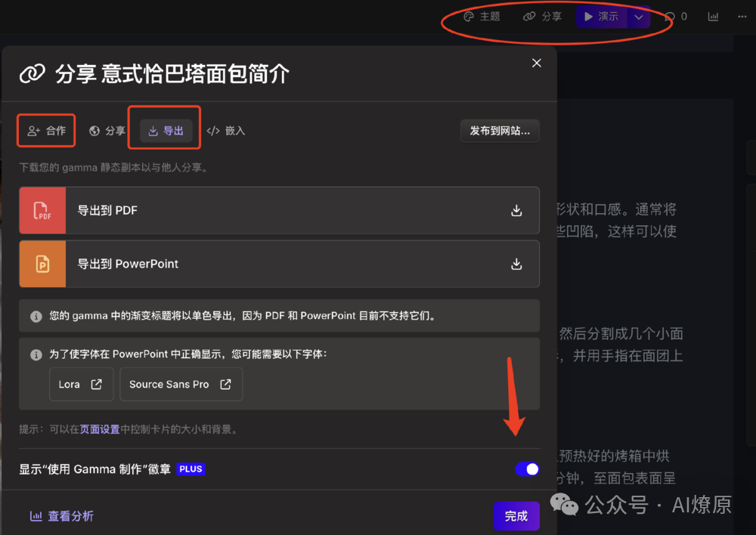Click the link icon beside the 分享 dialog title
Viewport: 756px width, 535px height.
pyautogui.click(x=31, y=73)
